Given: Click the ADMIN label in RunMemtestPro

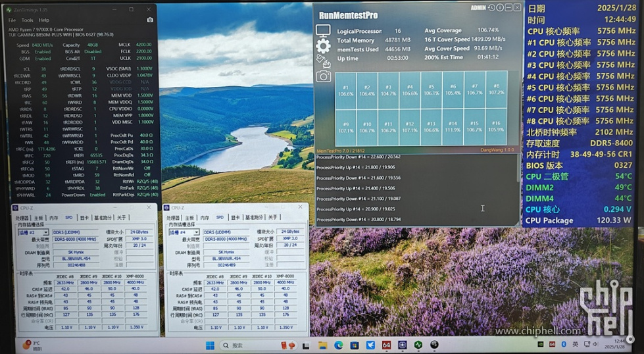Looking at the screenshot, I should [478, 8].
